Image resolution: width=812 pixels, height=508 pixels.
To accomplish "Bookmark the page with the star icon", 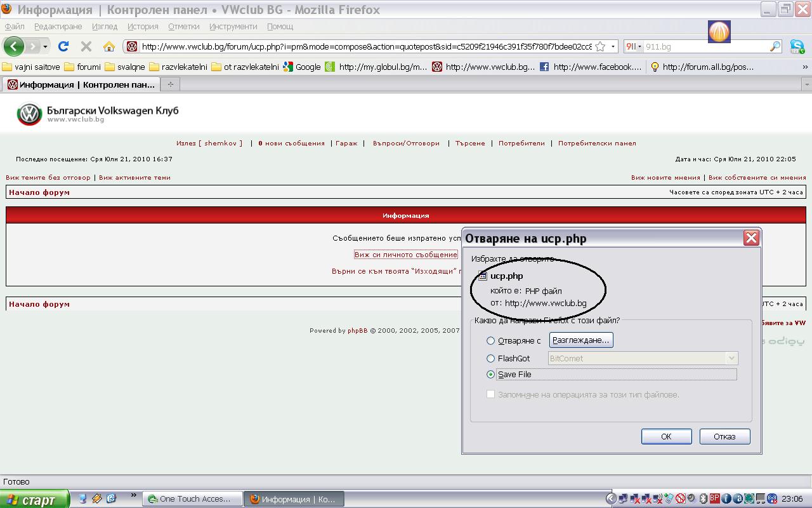I will (600, 46).
